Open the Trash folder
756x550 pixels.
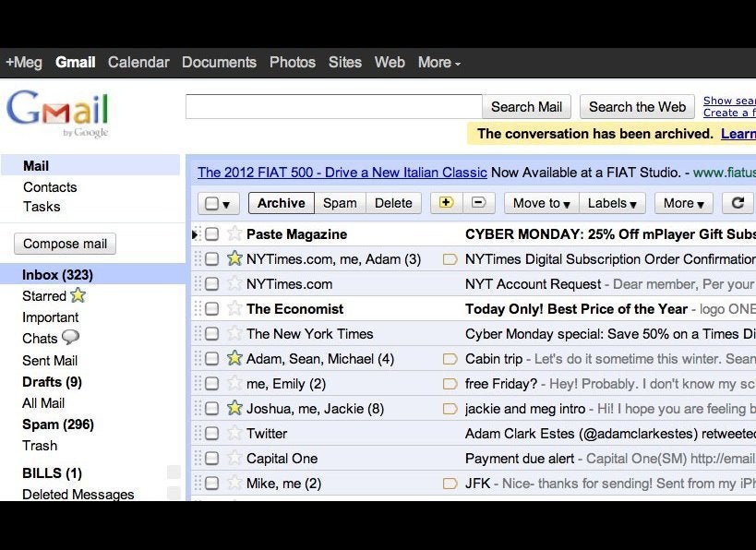(40, 446)
